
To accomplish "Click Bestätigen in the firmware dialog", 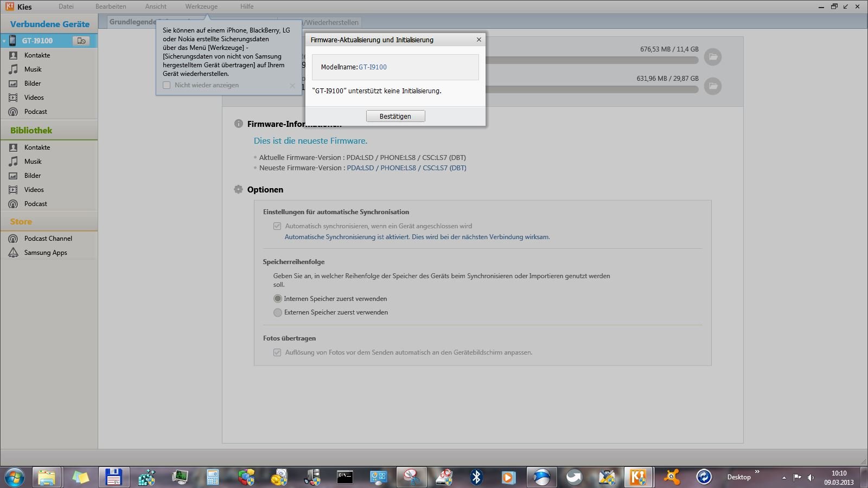I will click(395, 116).
